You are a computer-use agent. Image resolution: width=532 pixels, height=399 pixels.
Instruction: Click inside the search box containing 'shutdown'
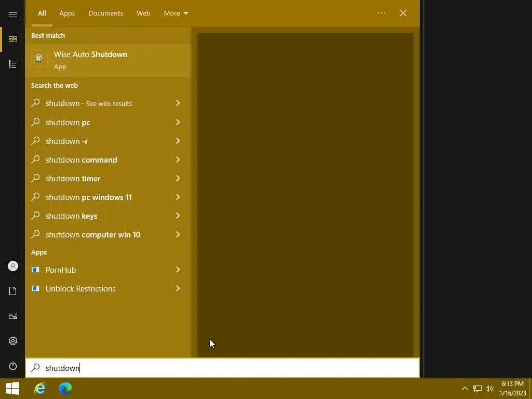click(222, 368)
